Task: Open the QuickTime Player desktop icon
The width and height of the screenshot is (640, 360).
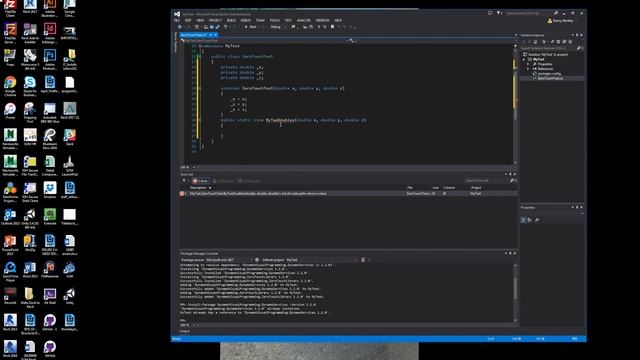Action: coord(10,271)
